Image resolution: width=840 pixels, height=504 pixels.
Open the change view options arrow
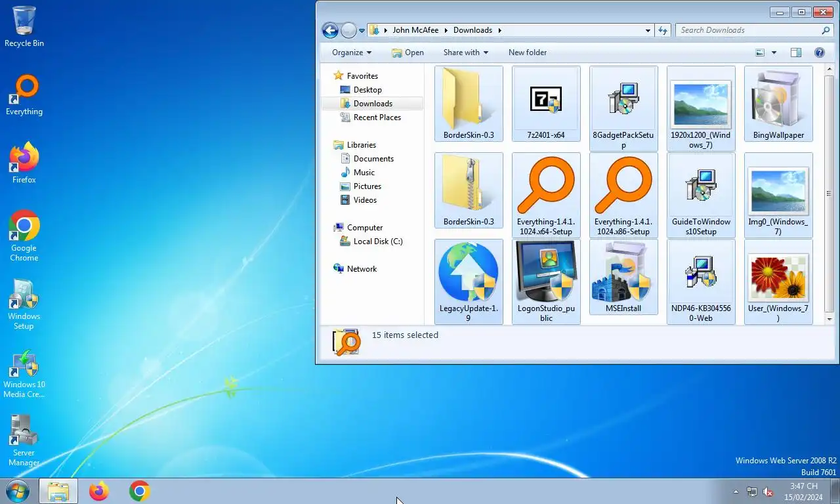(774, 52)
